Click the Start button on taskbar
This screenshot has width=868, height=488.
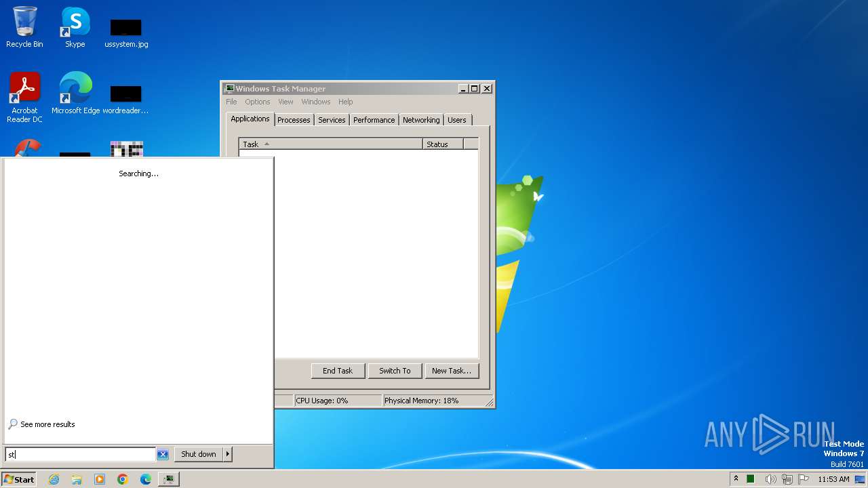pos(19,479)
